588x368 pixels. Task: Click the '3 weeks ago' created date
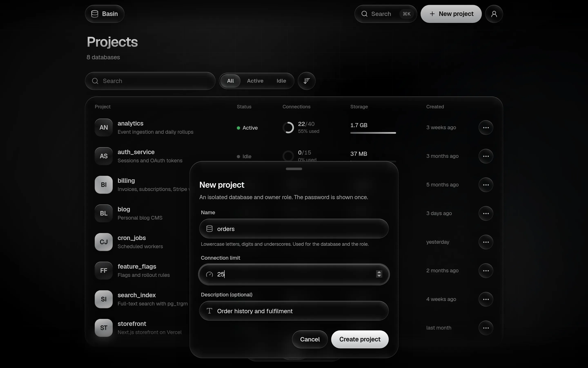(441, 128)
